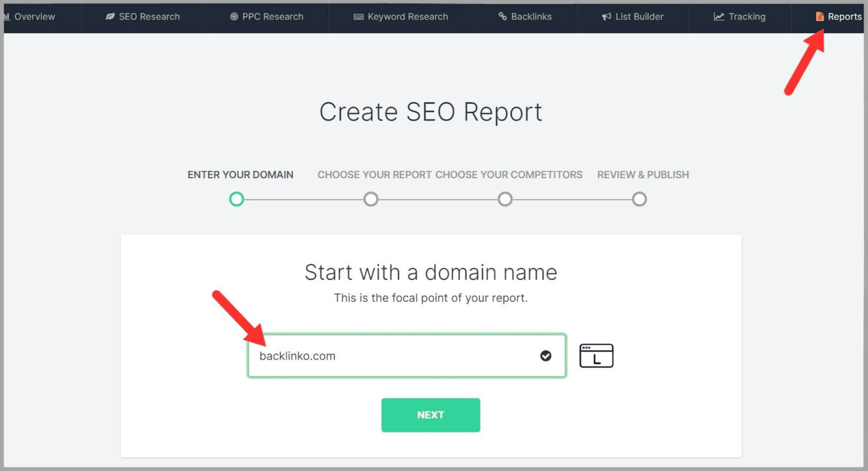Click the NEXT button

pos(431,415)
